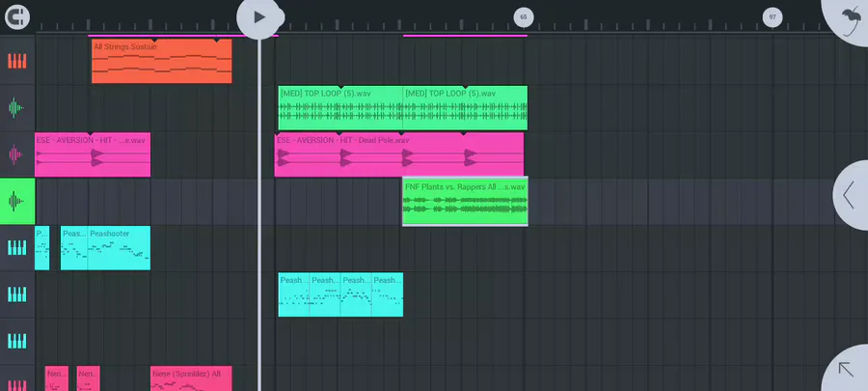The height and width of the screenshot is (391, 868).
Task: Tap the left-pointing chevron panel button
Action: (851, 195)
